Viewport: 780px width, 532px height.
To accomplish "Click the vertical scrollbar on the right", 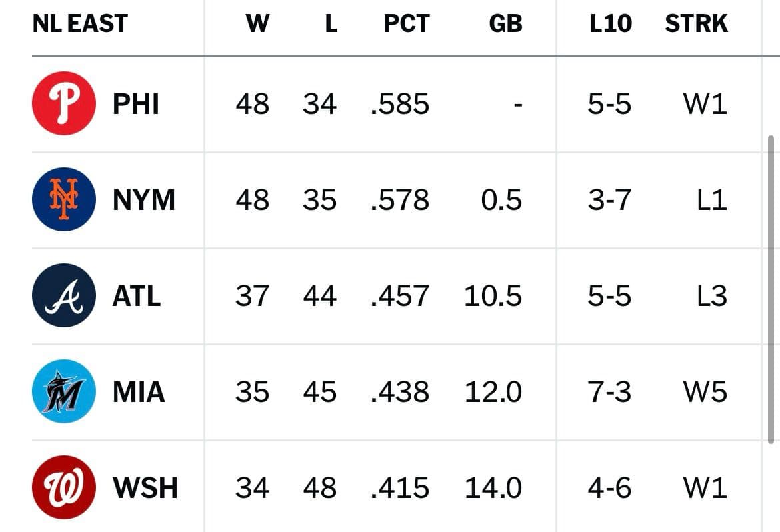I will point(771,289).
